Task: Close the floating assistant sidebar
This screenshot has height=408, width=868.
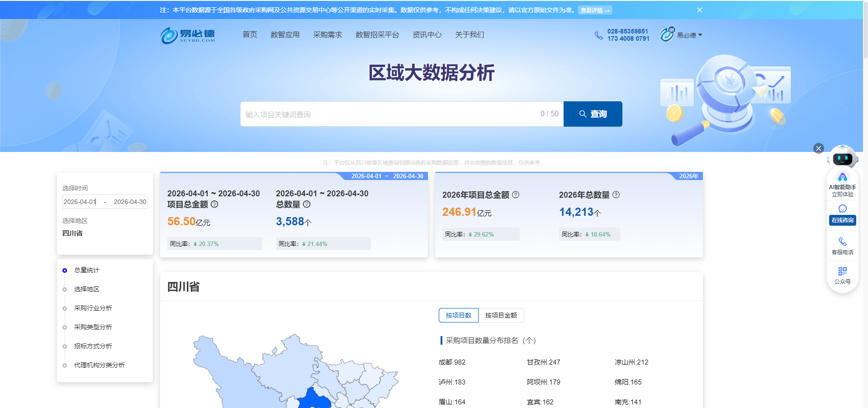Action: 819,148
